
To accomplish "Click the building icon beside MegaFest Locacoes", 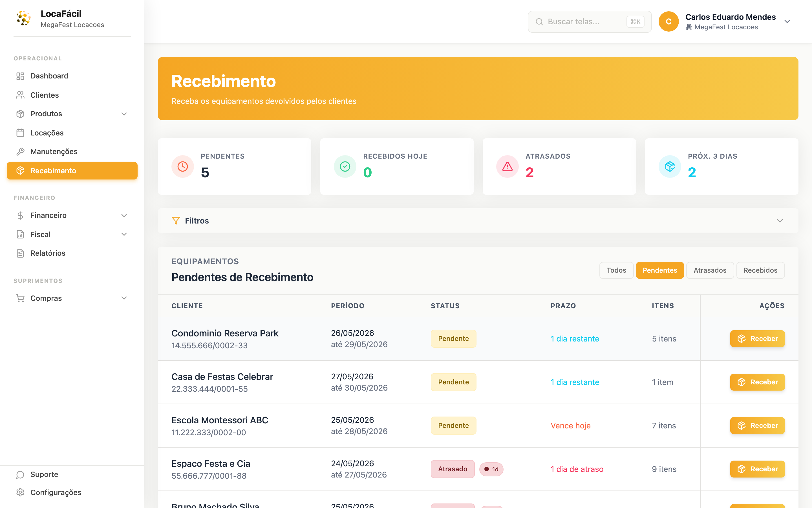I will (689, 27).
